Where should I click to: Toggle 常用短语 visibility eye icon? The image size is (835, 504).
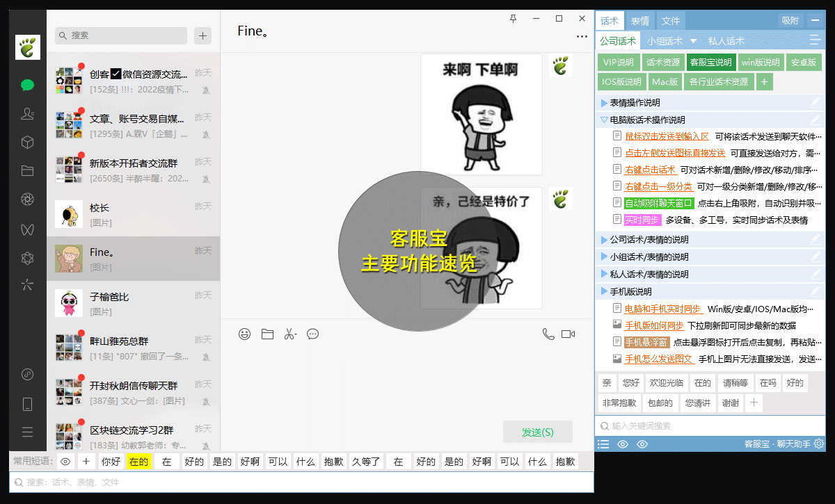tap(65, 461)
